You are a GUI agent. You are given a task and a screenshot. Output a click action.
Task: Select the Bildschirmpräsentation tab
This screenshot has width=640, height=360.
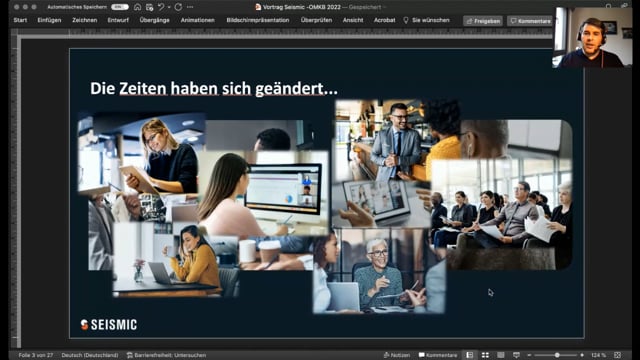point(258,20)
